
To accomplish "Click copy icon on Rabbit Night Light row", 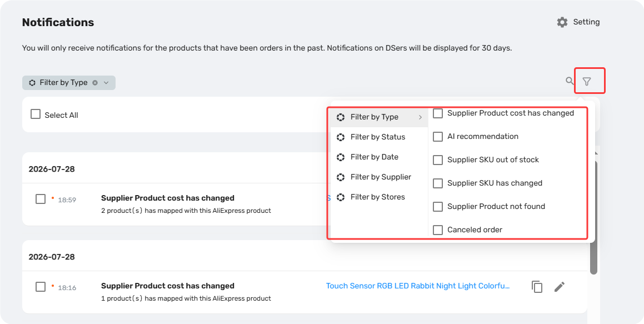I will pyautogui.click(x=537, y=287).
